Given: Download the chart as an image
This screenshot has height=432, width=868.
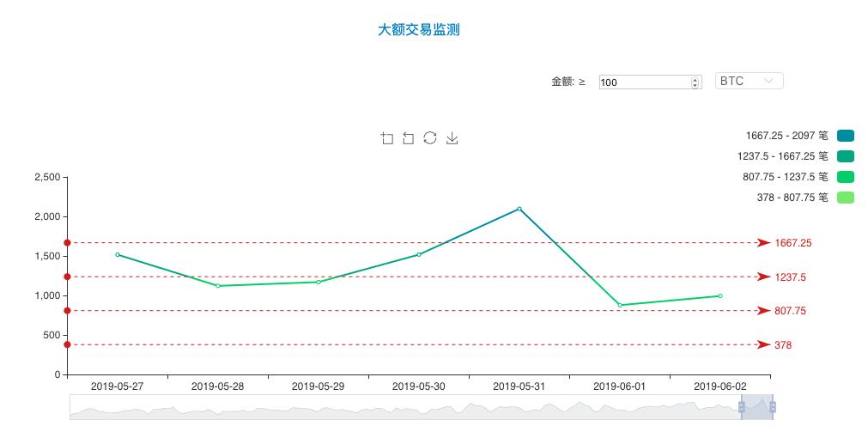Looking at the screenshot, I should click(452, 138).
